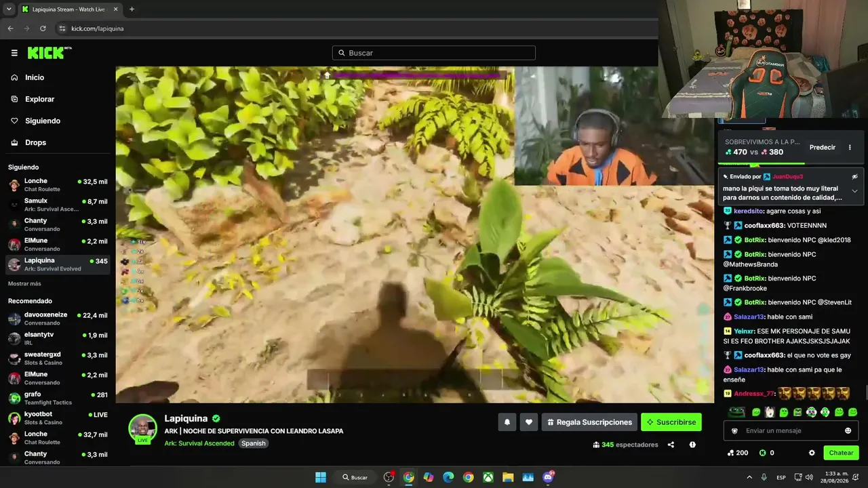The height and width of the screenshot is (488, 868).
Task: Open davooxeneize recommended channel
Action: coord(58,319)
